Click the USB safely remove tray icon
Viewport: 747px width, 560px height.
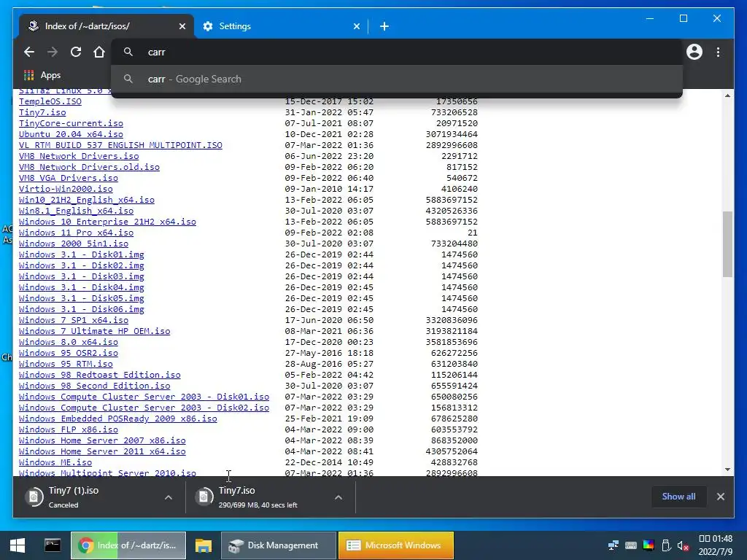666,545
